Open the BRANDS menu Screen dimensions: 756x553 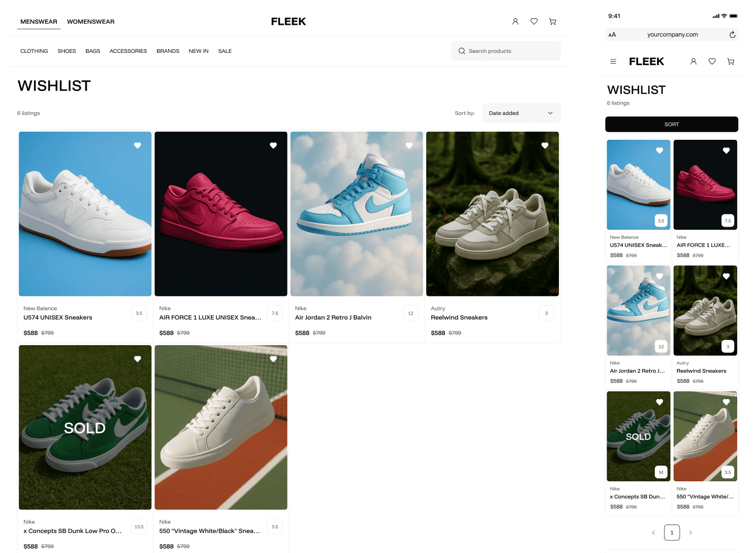coord(168,51)
